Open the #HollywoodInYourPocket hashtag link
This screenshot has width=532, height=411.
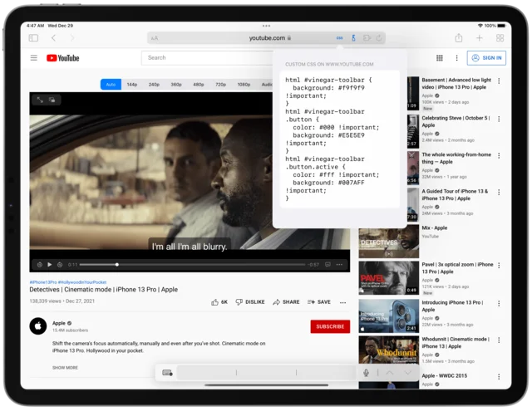(x=82, y=282)
